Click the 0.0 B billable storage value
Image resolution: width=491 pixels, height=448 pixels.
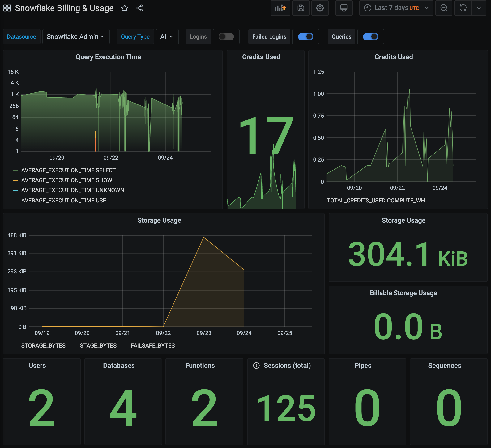408,327
